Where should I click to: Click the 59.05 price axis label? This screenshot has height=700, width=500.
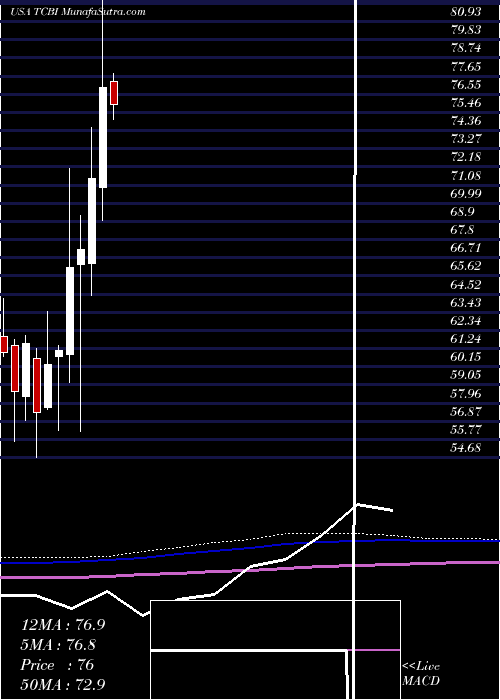(x=466, y=375)
